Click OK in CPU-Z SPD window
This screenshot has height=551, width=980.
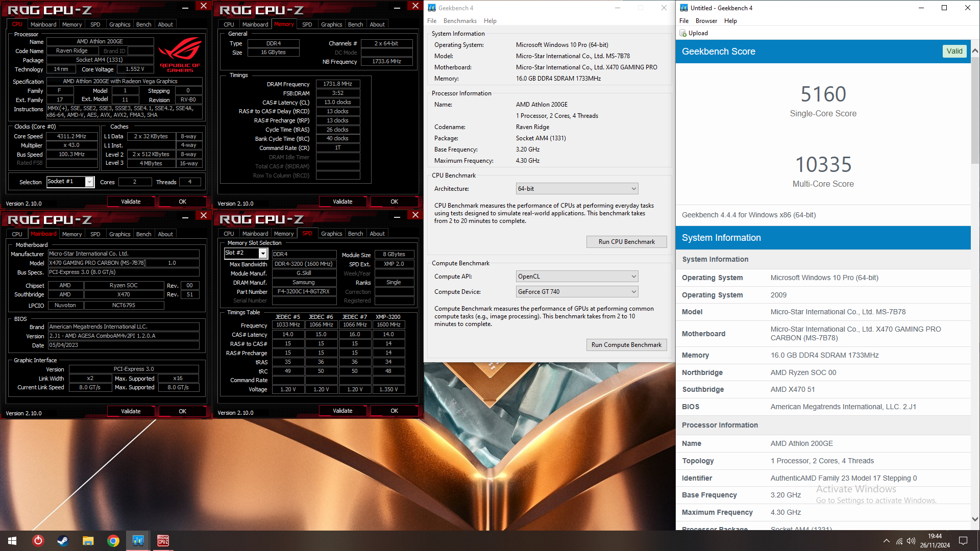coord(394,411)
